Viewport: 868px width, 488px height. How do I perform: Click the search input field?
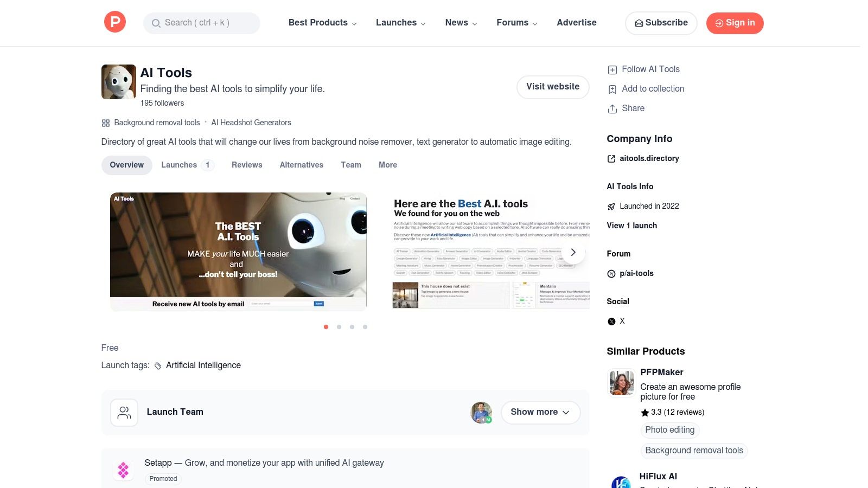coord(202,23)
